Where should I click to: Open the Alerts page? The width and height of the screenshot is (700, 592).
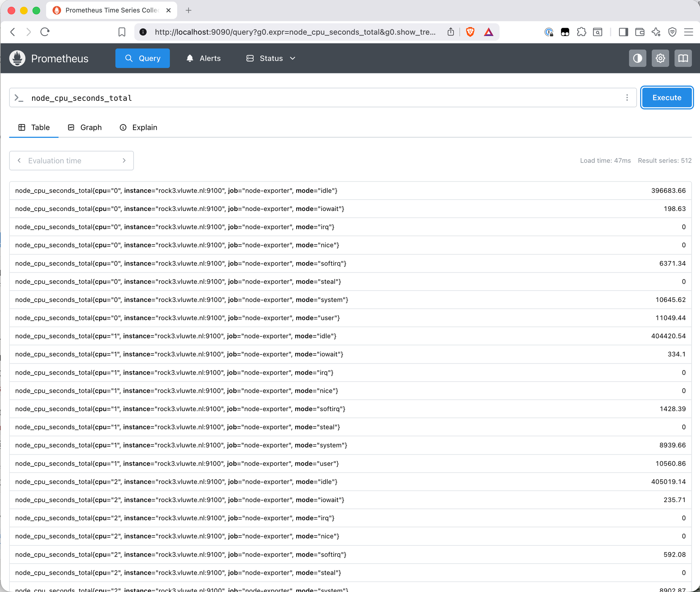coord(203,58)
